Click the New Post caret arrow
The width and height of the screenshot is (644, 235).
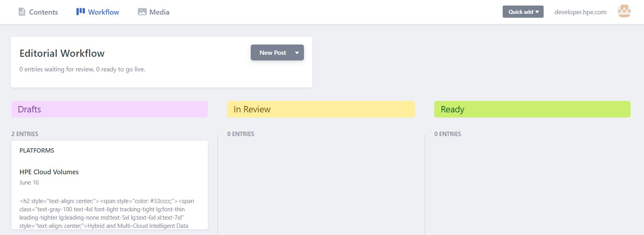[x=297, y=53]
